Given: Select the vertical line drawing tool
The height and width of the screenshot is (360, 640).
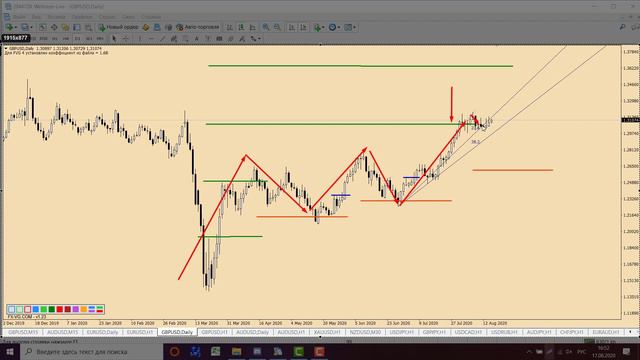Looking at the screenshot, I should tap(140, 38).
